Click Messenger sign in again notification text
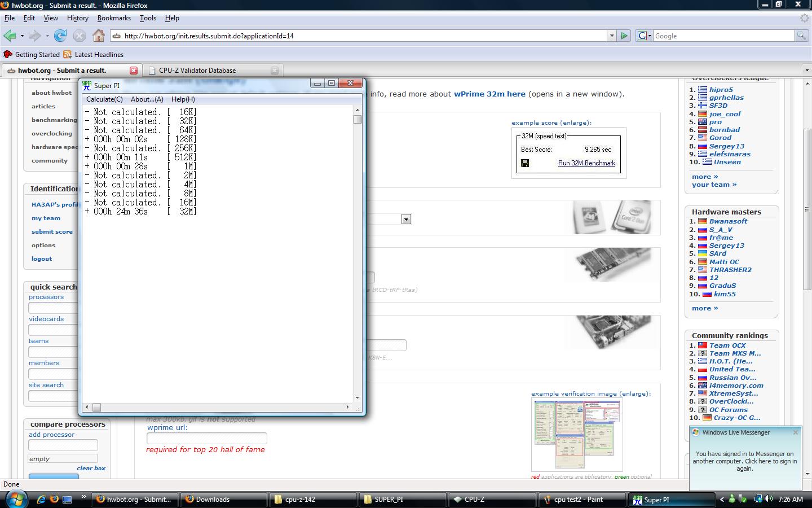 [745, 461]
